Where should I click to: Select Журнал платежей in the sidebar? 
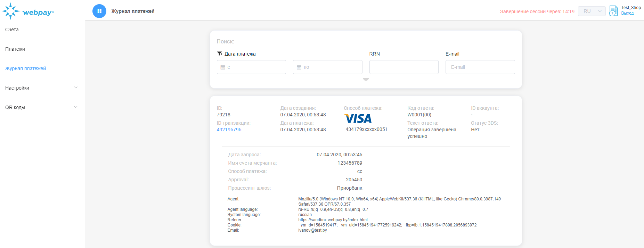pyautogui.click(x=25, y=68)
